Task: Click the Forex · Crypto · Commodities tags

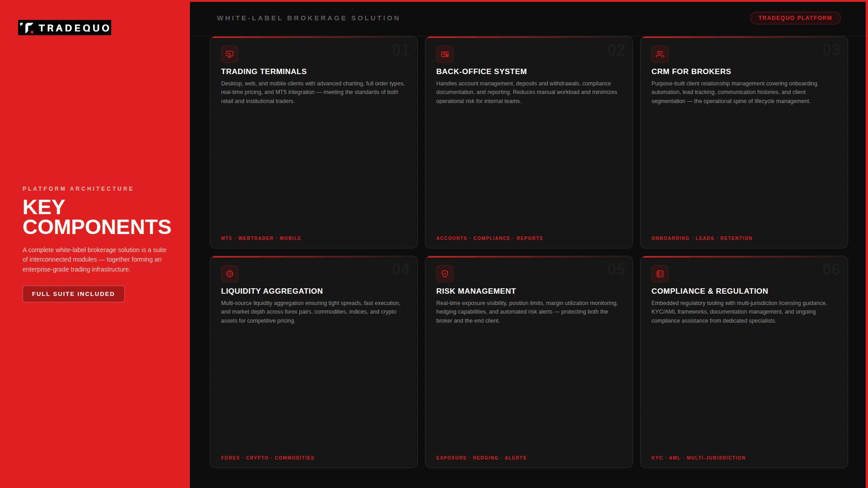Action: [268, 458]
